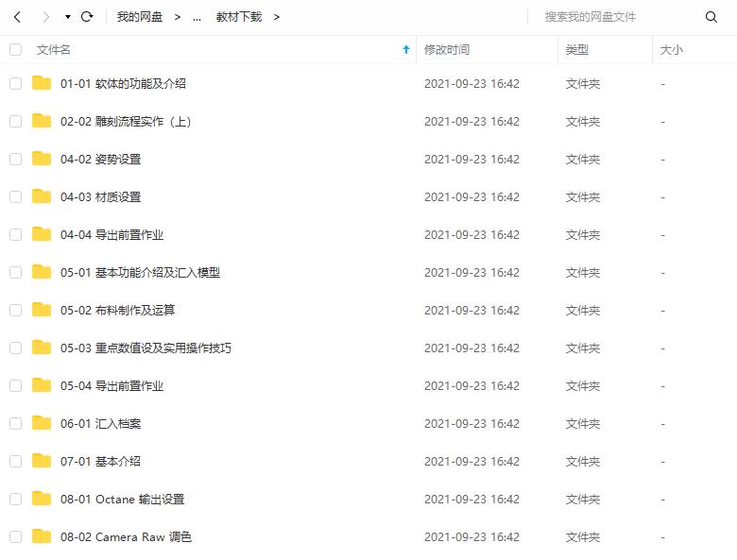737x560 pixels.
Task: Open the navigation history dropdown arrow
Action: point(68,17)
